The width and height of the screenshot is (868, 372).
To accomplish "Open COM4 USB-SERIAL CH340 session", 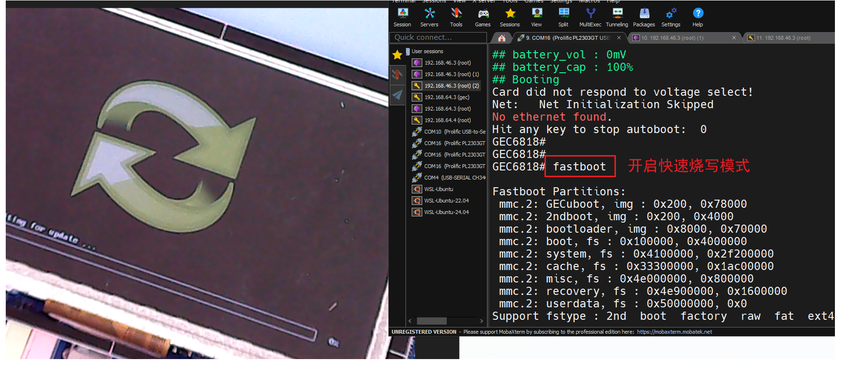I will point(448,178).
